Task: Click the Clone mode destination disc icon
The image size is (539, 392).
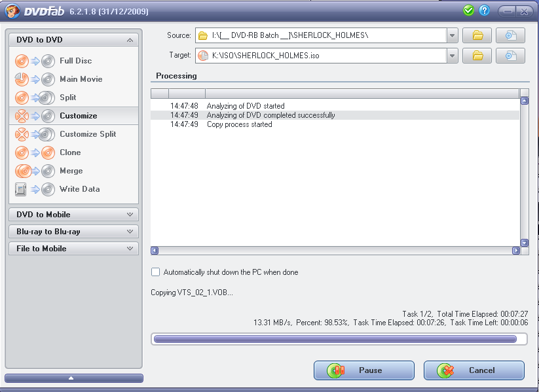Action: pos(48,152)
